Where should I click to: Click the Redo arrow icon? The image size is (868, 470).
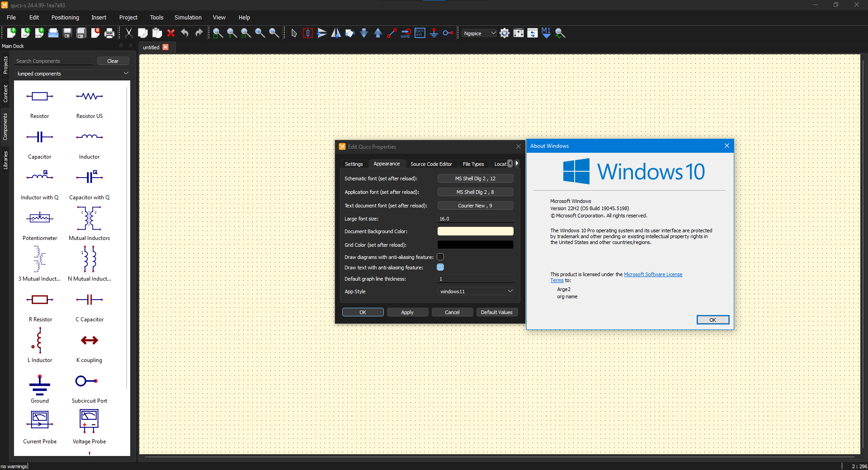click(x=199, y=33)
